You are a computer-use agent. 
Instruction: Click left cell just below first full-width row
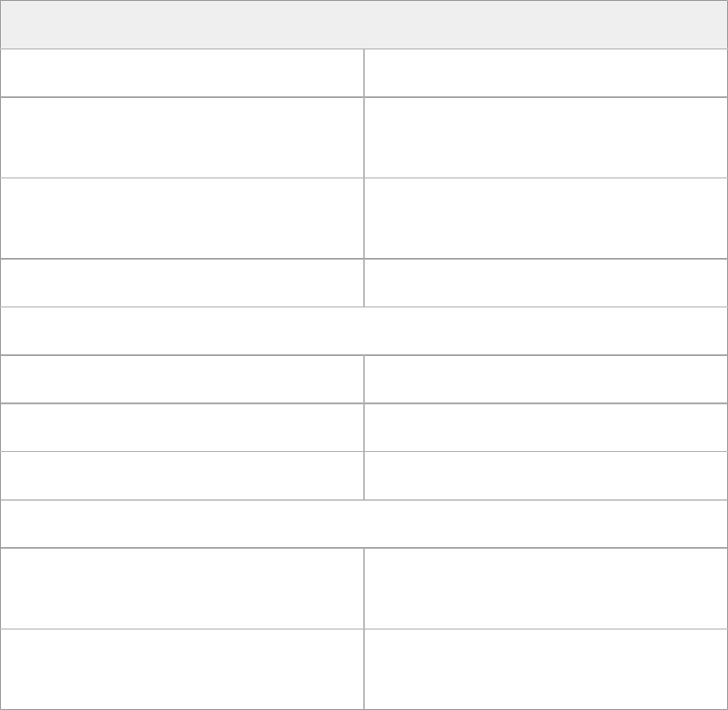[x=182, y=380]
